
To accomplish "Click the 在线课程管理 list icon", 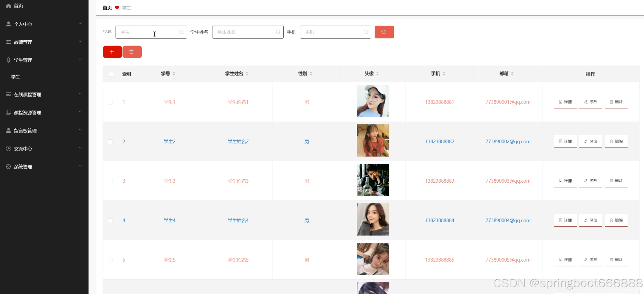I will click(9, 94).
